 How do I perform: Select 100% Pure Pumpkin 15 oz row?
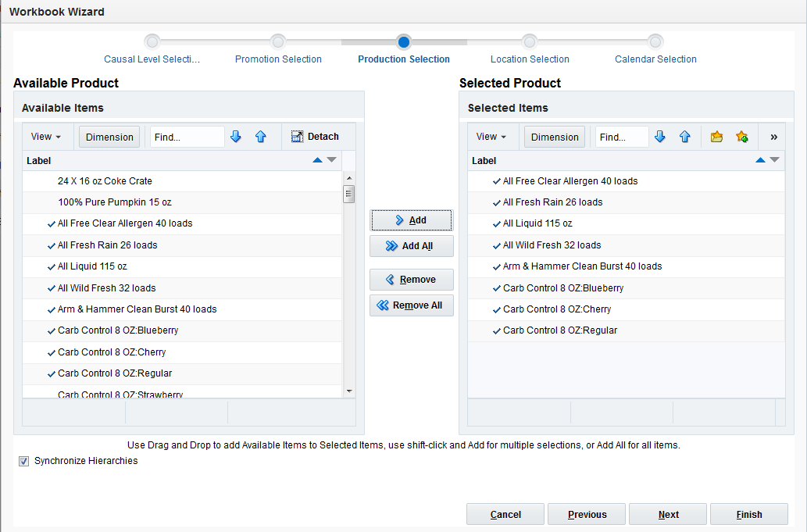[x=182, y=202]
